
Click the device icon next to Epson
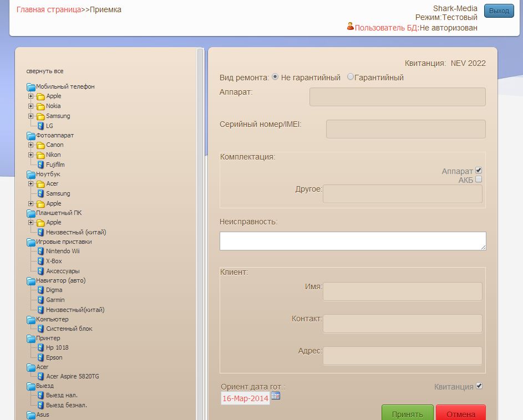(x=40, y=357)
